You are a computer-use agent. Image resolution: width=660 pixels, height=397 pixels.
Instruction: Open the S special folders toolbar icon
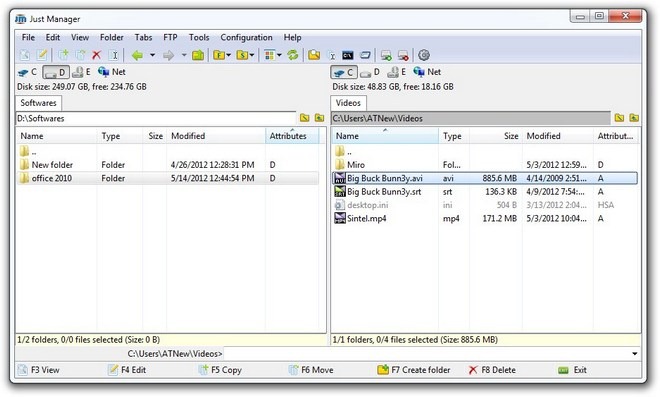(x=242, y=55)
